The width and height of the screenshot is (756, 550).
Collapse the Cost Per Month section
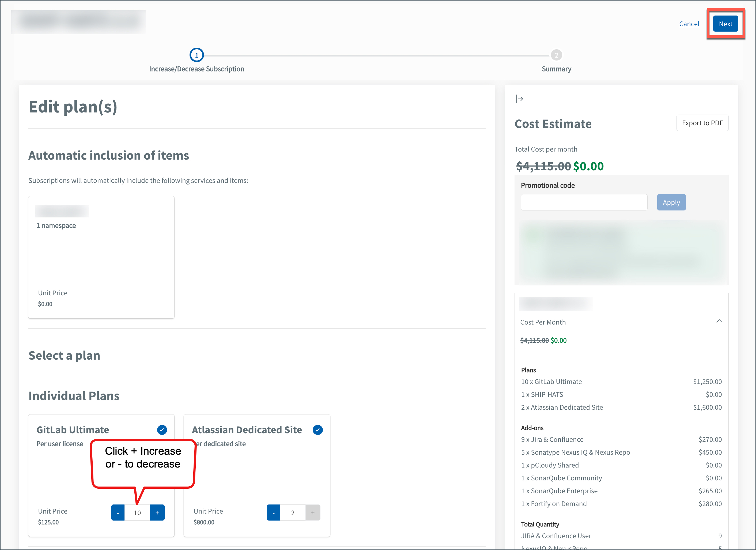[x=719, y=321]
